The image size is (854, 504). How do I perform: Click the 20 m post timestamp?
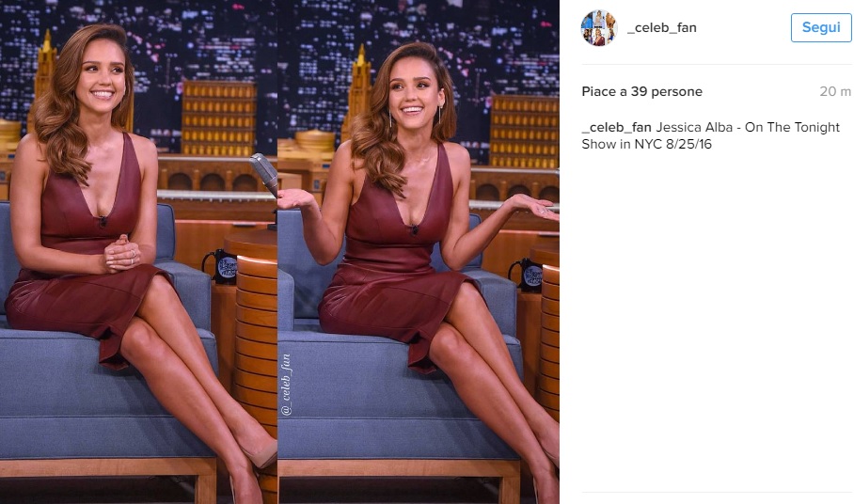(835, 91)
